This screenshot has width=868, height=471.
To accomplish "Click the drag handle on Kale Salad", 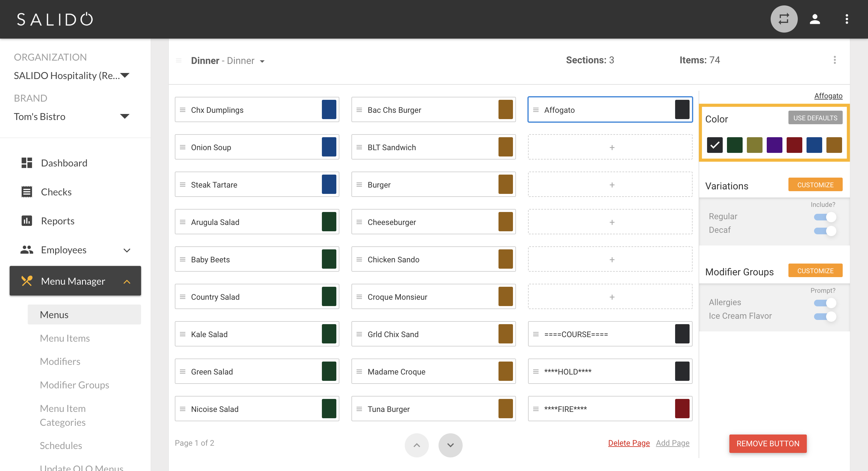I will click(183, 334).
